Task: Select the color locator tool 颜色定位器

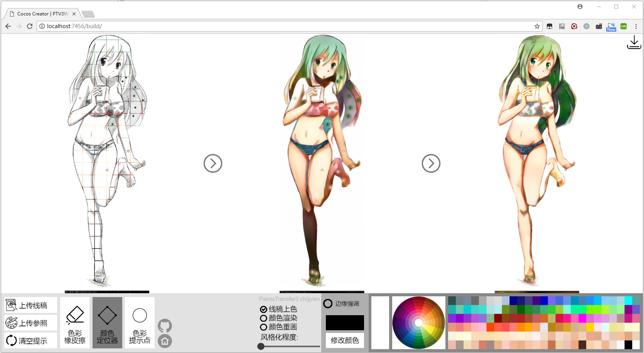Action: click(107, 323)
